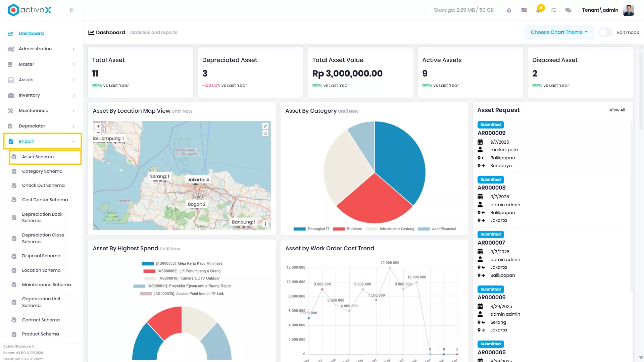
Task: Toggle Kamera CCTV Outdoor legend
Action: [x=182, y=278]
